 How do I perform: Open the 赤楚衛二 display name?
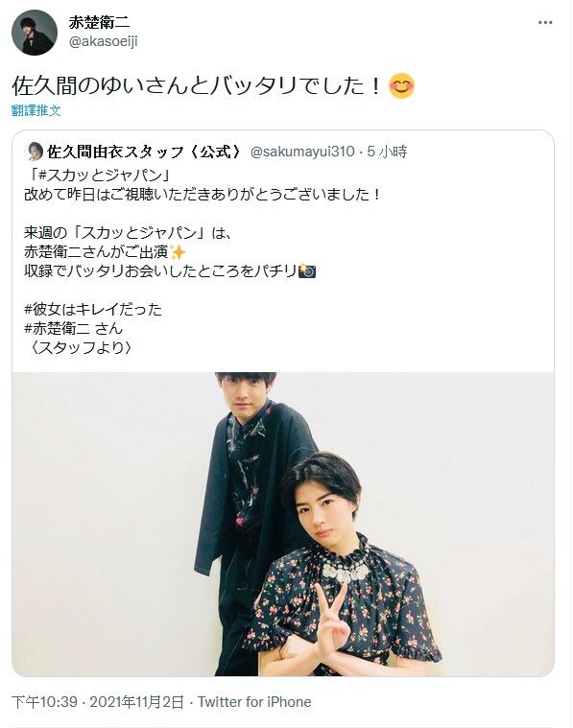99,21
